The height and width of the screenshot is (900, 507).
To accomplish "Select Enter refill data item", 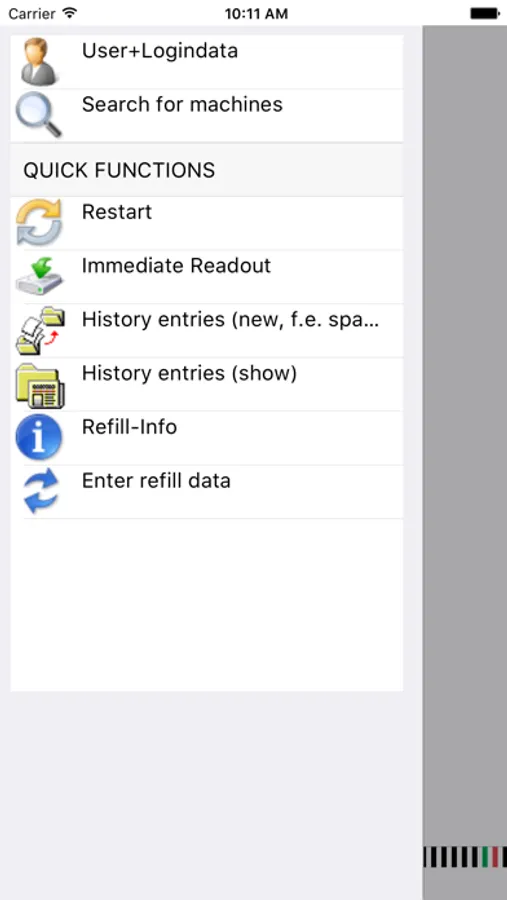I will tap(207, 492).
